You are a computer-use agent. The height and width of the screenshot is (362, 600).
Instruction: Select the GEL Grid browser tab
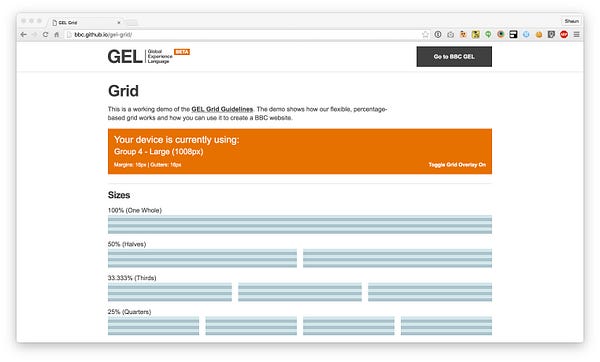86,23
